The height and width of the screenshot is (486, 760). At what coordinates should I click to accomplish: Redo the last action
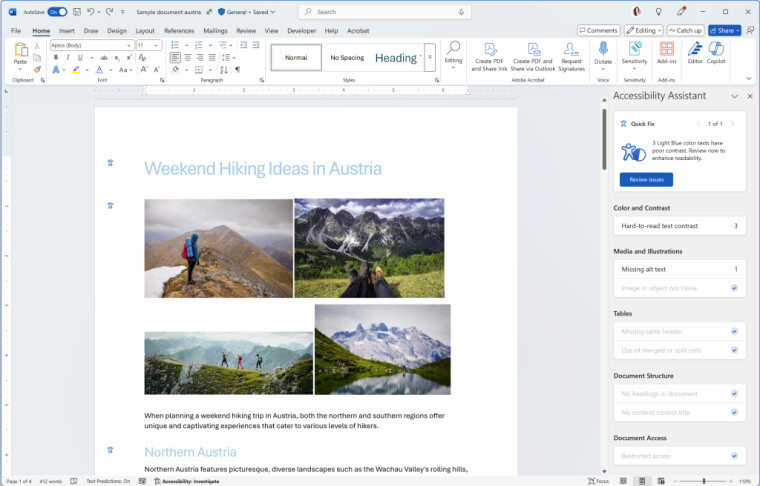(x=110, y=12)
